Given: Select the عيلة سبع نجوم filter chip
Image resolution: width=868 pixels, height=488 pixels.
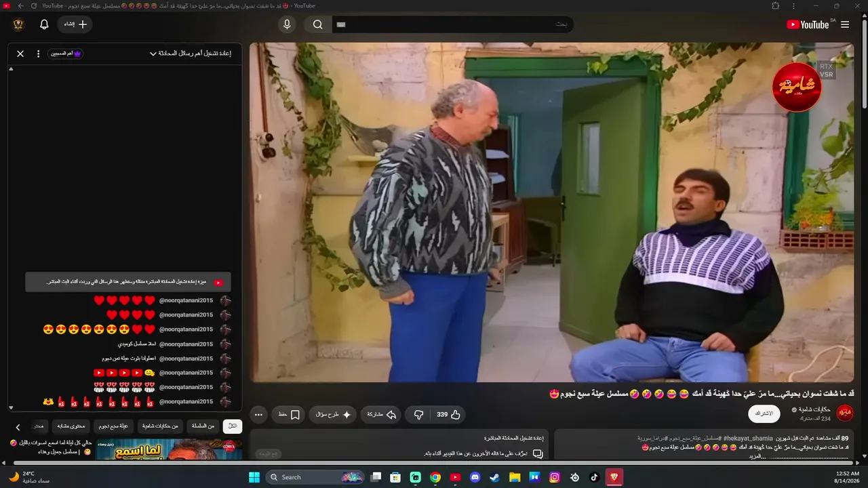Looking at the screenshot, I should coord(113,426).
